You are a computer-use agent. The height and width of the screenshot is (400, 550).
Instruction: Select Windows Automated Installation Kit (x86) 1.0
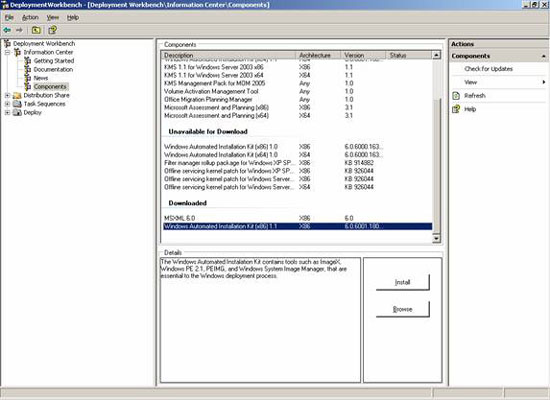coord(297,147)
